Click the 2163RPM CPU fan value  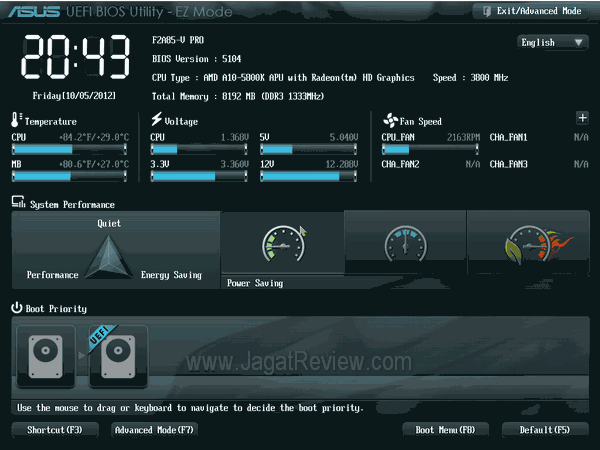tap(463, 137)
